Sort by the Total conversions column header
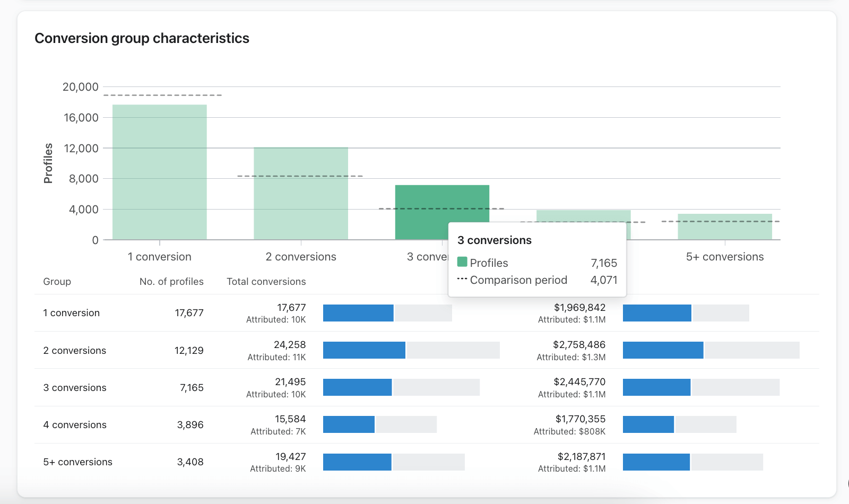 click(266, 281)
